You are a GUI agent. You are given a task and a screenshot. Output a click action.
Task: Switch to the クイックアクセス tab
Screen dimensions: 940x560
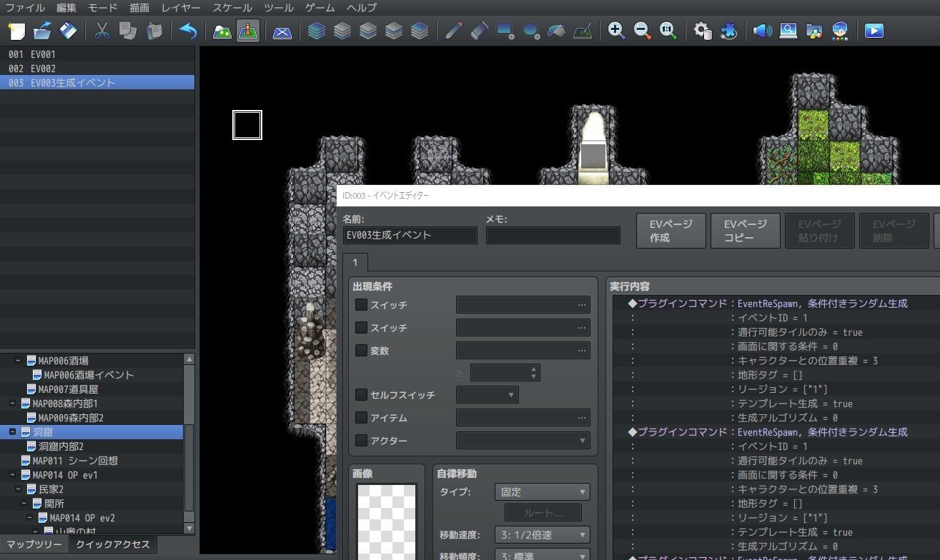[112, 544]
